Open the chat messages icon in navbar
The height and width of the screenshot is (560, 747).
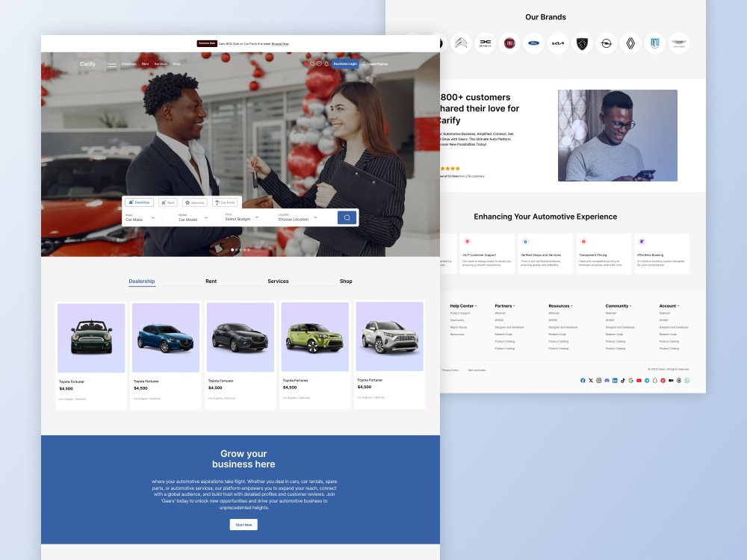[319, 63]
